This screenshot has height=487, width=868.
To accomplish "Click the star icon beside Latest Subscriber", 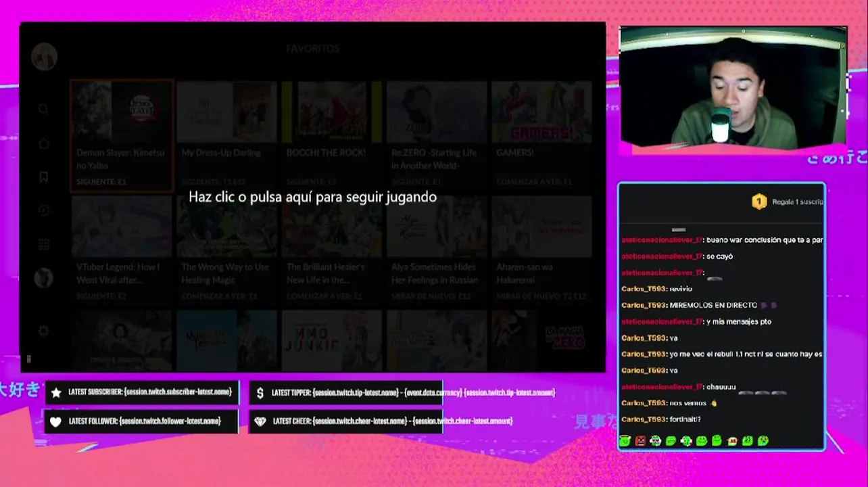I will (56, 392).
